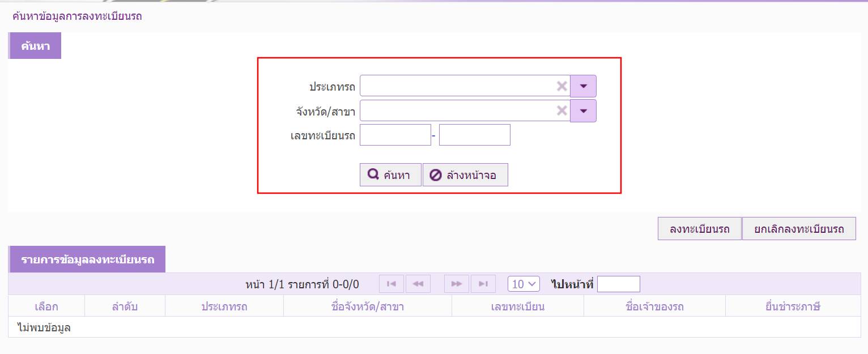Clear the ประเภทรถ field with X icon
The image size is (868, 354).
coord(561,86)
